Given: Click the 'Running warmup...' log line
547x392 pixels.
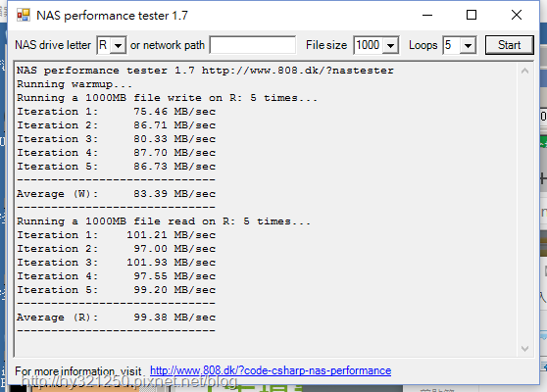Looking at the screenshot, I should [x=75, y=84].
